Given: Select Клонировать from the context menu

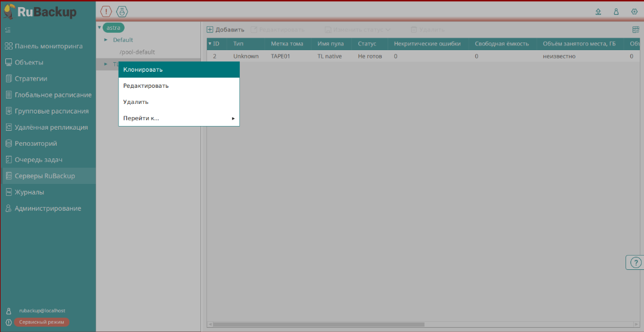Looking at the screenshot, I should (179, 69).
